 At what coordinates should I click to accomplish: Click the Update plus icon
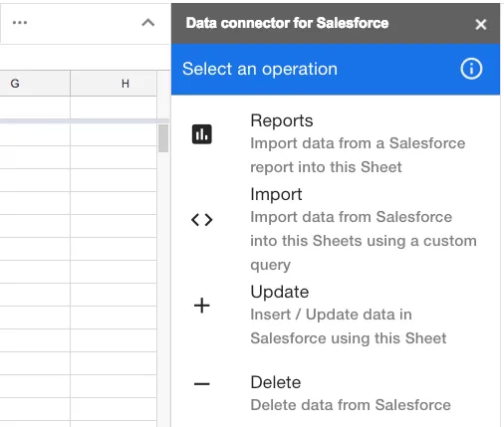point(202,306)
